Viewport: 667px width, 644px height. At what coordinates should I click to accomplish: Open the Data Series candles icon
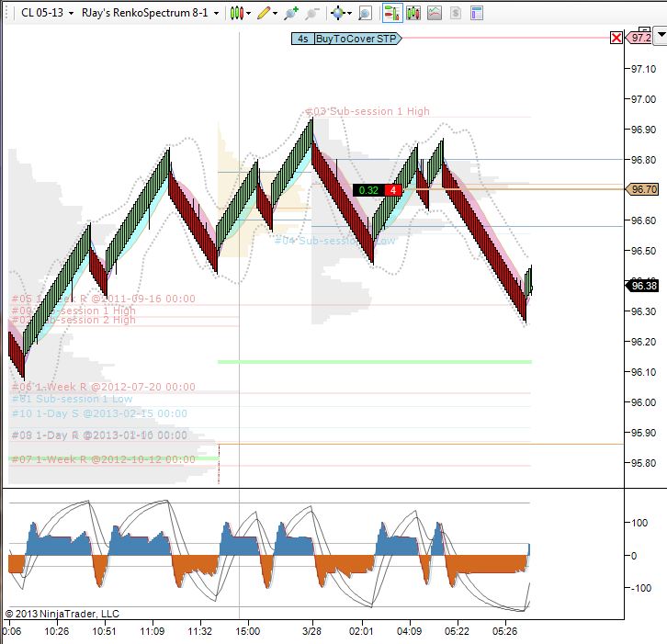413,13
